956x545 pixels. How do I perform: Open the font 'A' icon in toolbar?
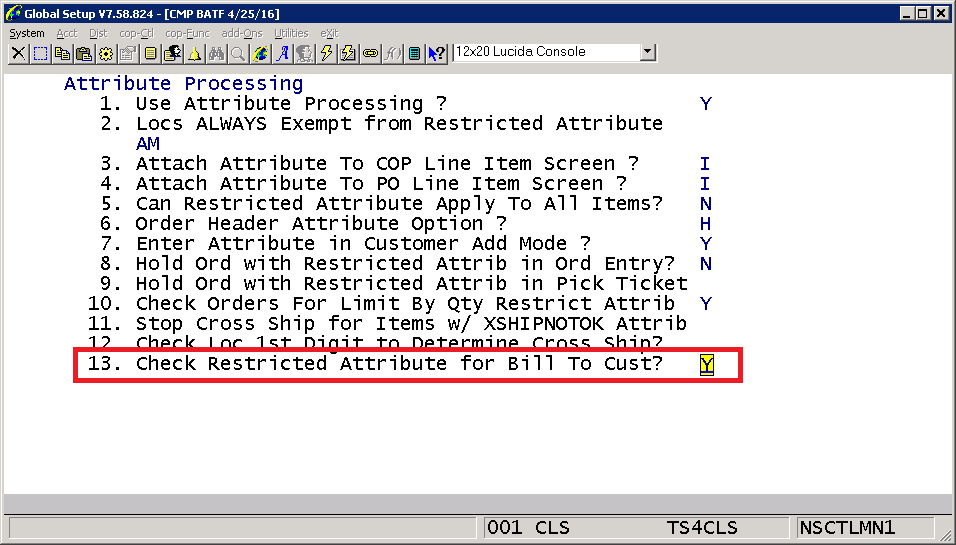click(283, 53)
